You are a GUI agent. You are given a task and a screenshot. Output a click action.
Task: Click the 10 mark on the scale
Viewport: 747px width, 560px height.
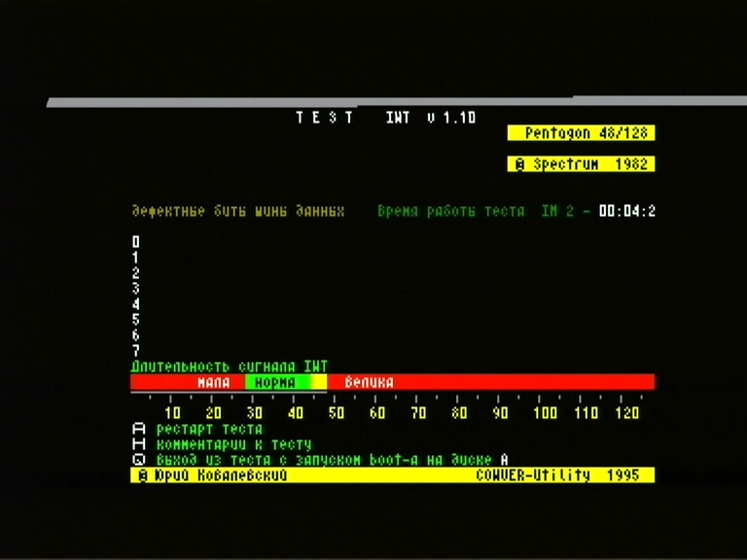point(172,413)
